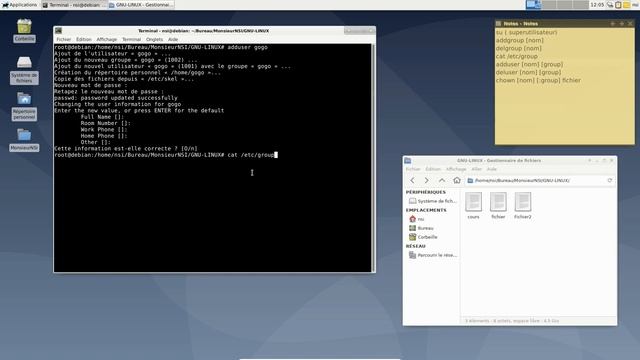Screen dimensions: 640x360
Task: Click the 'deluser [nom] [group]' note line
Action: tap(528, 72)
